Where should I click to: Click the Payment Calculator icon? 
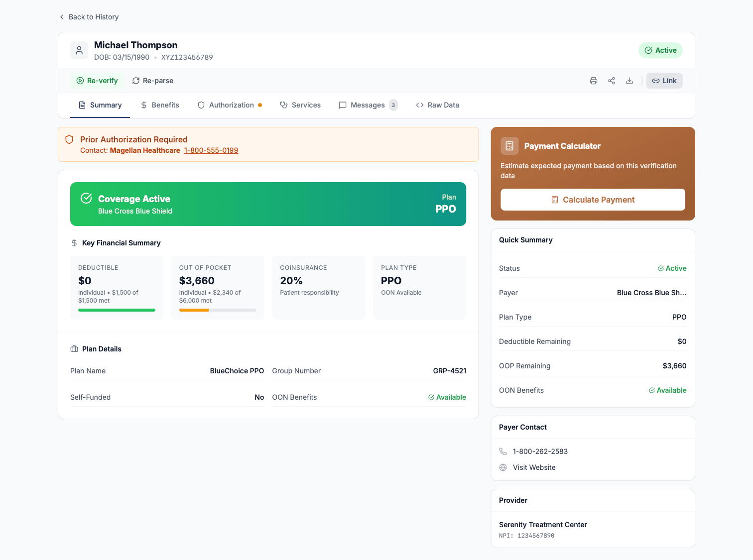tap(509, 146)
